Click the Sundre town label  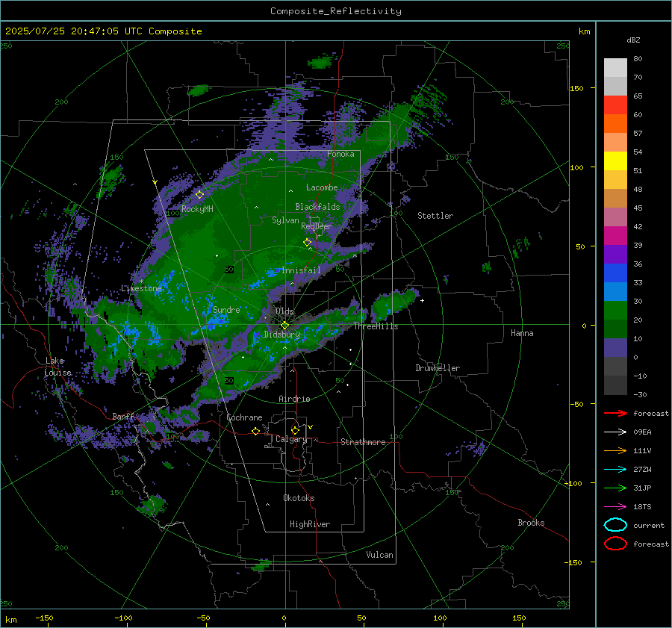point(226,309)
